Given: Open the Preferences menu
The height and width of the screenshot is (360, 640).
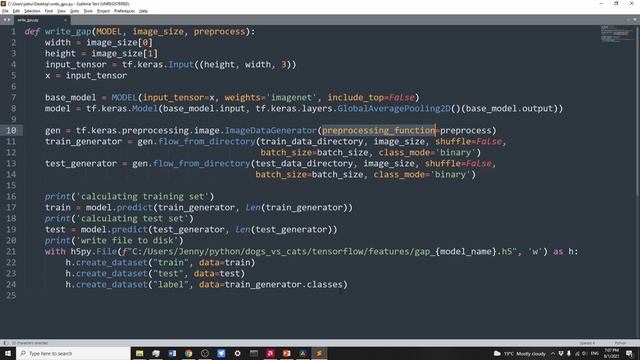Looking at the screenshot, I should (x=124, y=11).
